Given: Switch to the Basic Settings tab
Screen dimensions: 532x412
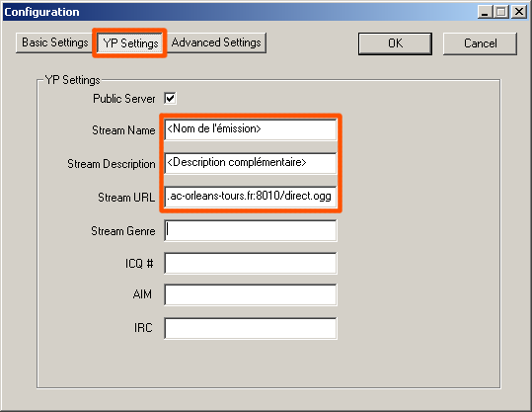Looking at the screenshot, I should pos(54,42).
